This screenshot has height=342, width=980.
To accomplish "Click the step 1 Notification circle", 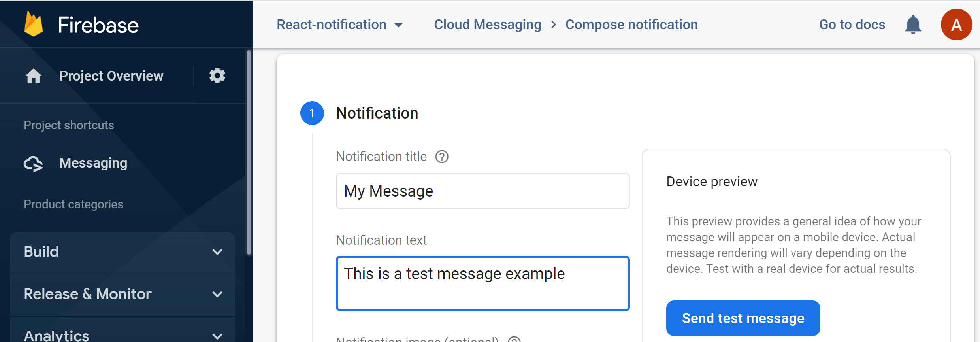I will click(x=312, y=113).
